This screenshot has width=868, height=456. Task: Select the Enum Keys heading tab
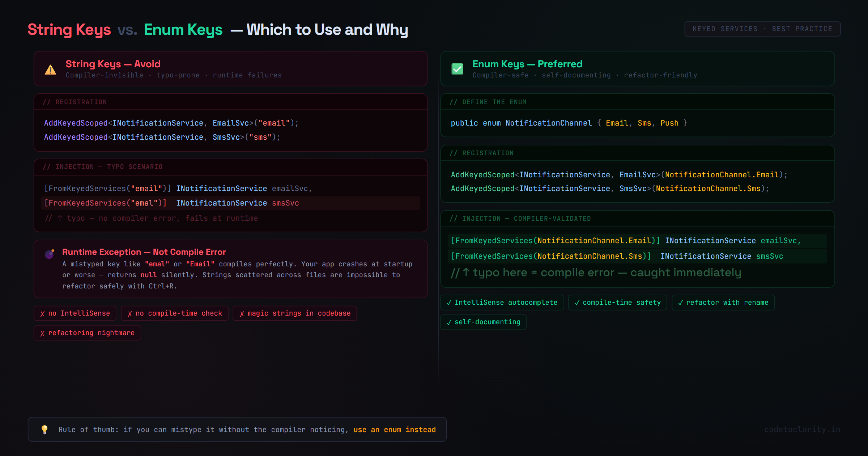[x=183, y=29]
